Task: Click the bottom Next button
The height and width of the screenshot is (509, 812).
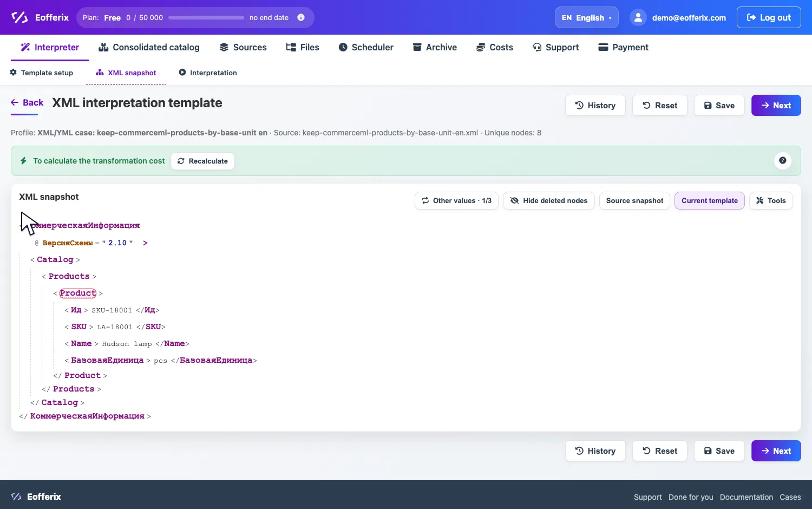Action: (776, 451)
